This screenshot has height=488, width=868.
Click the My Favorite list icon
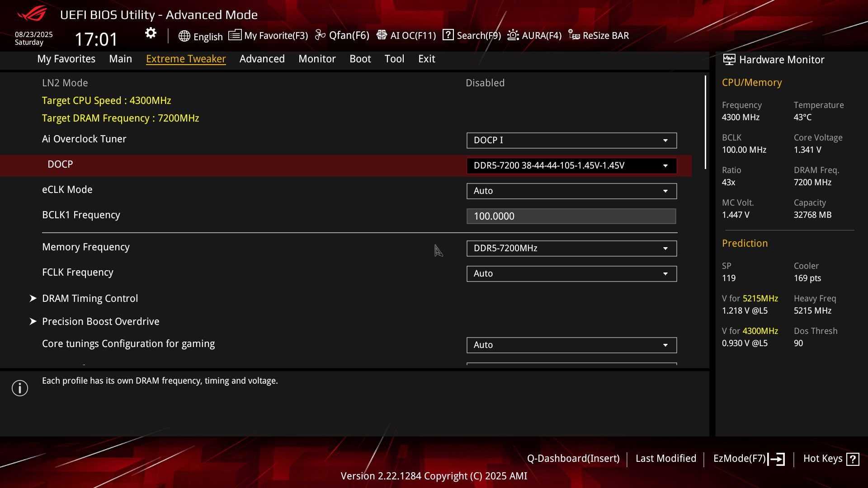[x=235, y=35]
